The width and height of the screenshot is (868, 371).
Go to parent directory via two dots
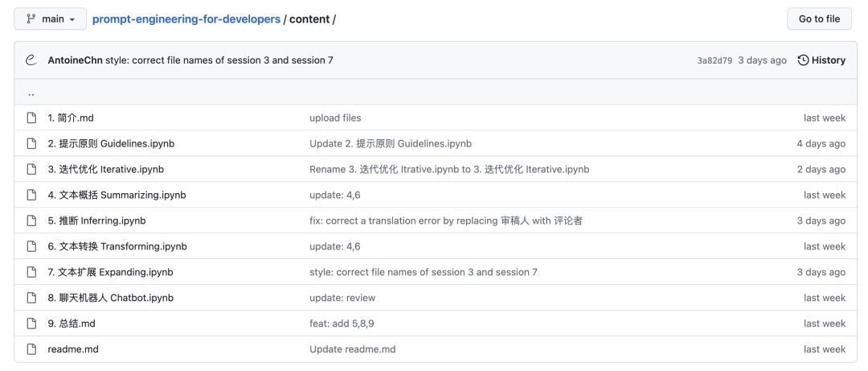[31, 93]
